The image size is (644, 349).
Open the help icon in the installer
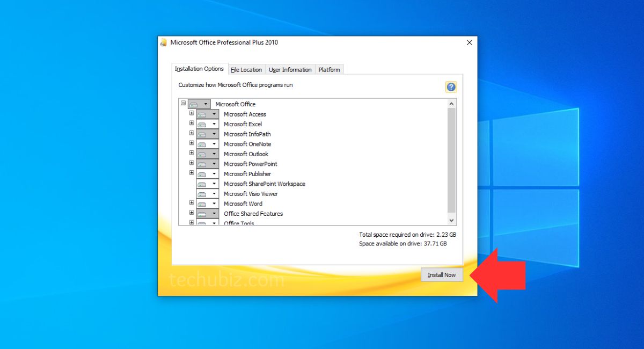click(451, 87)
